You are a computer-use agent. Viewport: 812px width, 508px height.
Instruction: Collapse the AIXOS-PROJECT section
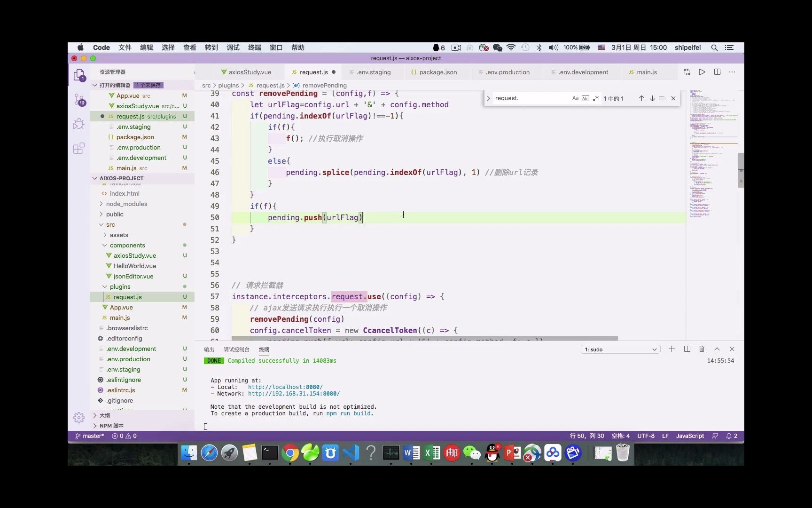[95, 178]
